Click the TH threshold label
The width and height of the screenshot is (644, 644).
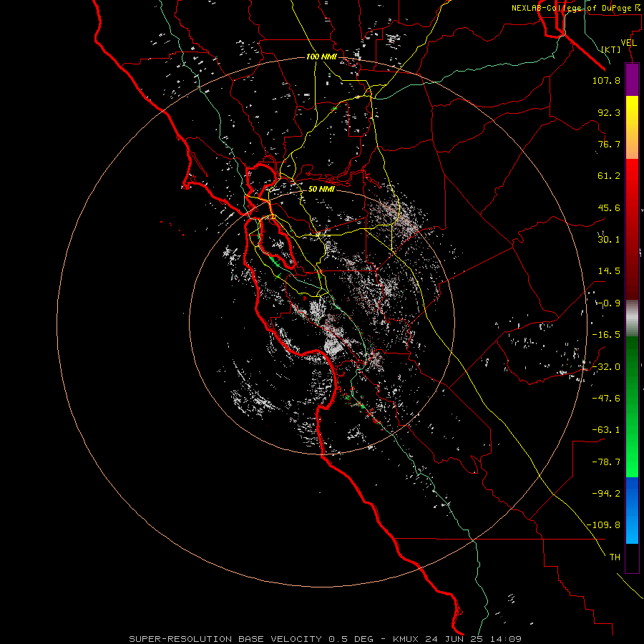(x=615, y=557)
